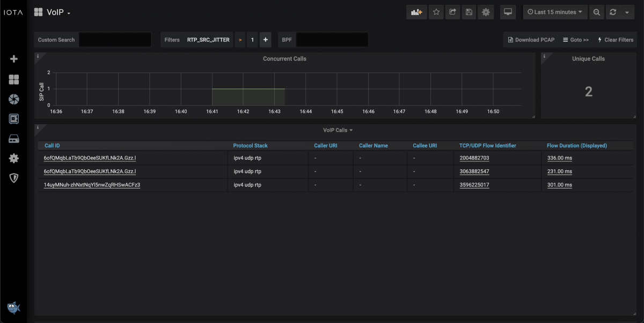Expand the VoIP Calls panel title menu

pos(338,130)
